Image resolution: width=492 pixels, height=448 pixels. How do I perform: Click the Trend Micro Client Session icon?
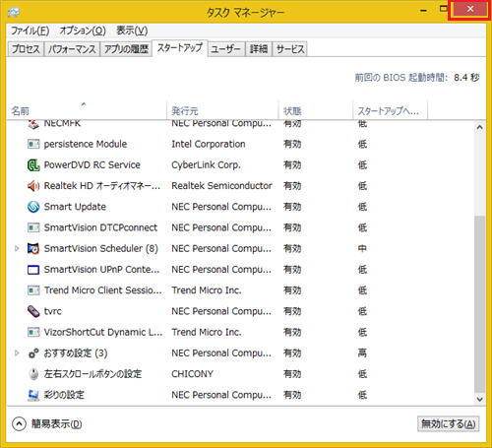[33, 290]
